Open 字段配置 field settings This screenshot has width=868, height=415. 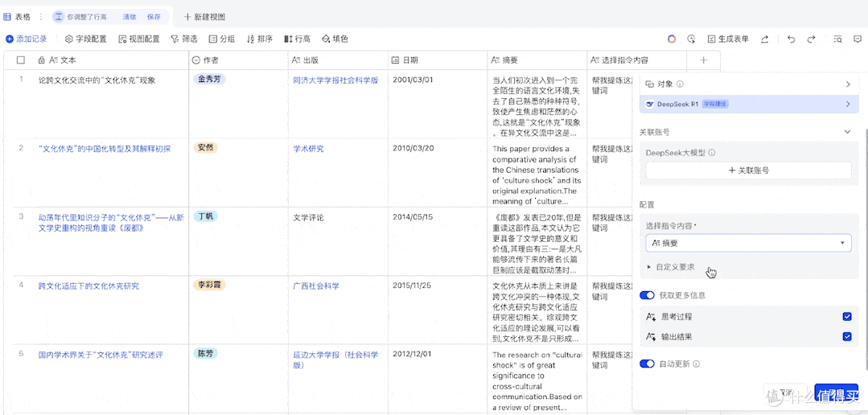[86, 39]
